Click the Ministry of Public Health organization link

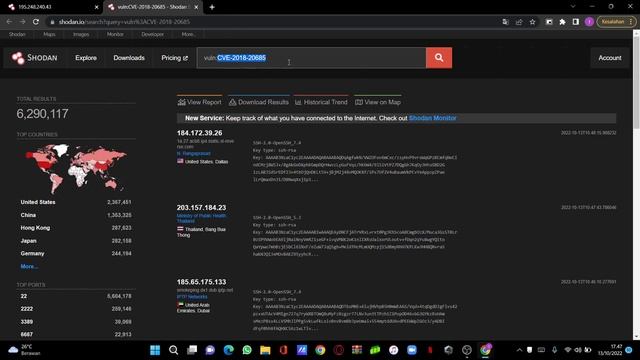pyautogui.click(x=201, y=218)
